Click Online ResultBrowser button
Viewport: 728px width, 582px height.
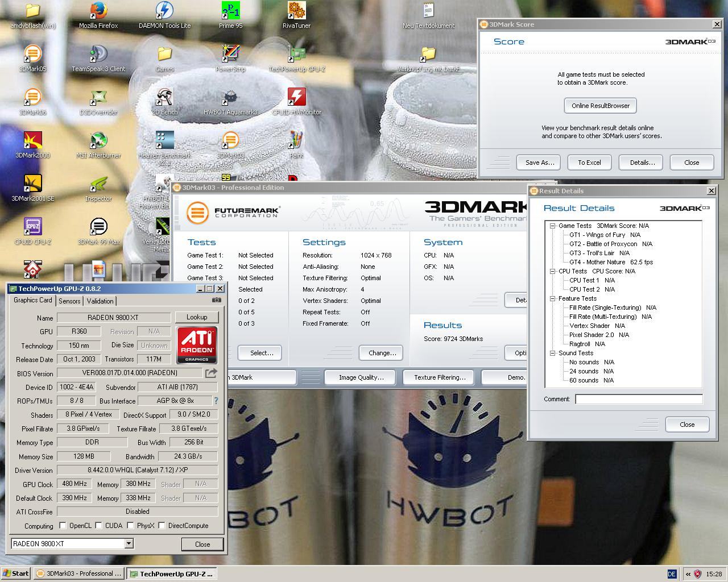(601, 106)
